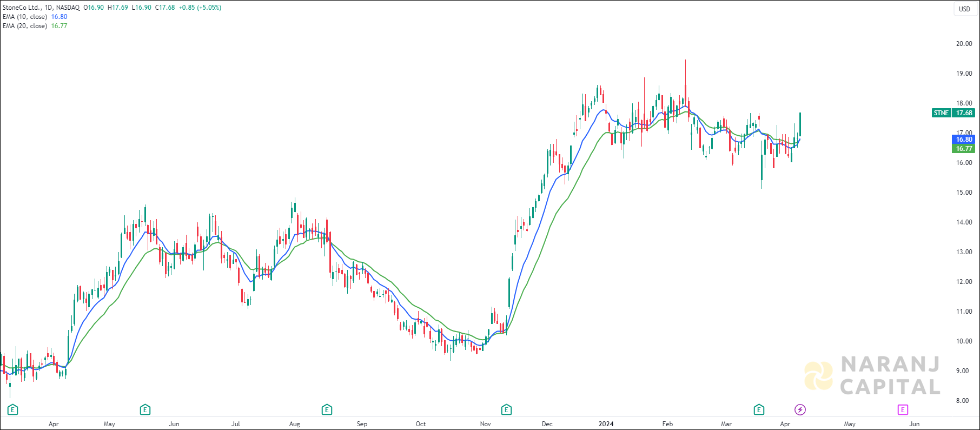Click the 2024 label on time axis
This screenshot has height=430, width=980.
point(606,424)
